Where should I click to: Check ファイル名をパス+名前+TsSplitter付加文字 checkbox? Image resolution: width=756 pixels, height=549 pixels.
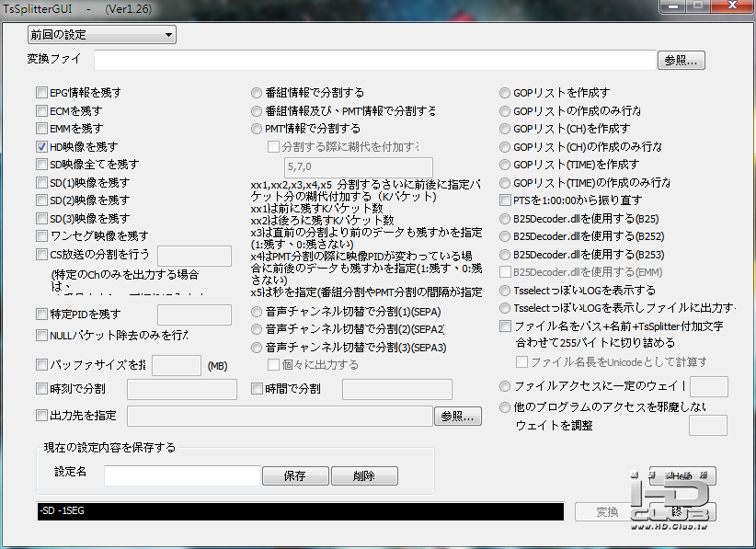[505, 326]
